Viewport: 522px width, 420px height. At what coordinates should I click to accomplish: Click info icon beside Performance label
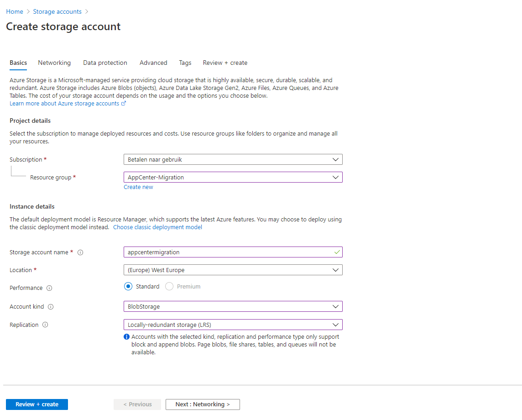tap(49, 288)
